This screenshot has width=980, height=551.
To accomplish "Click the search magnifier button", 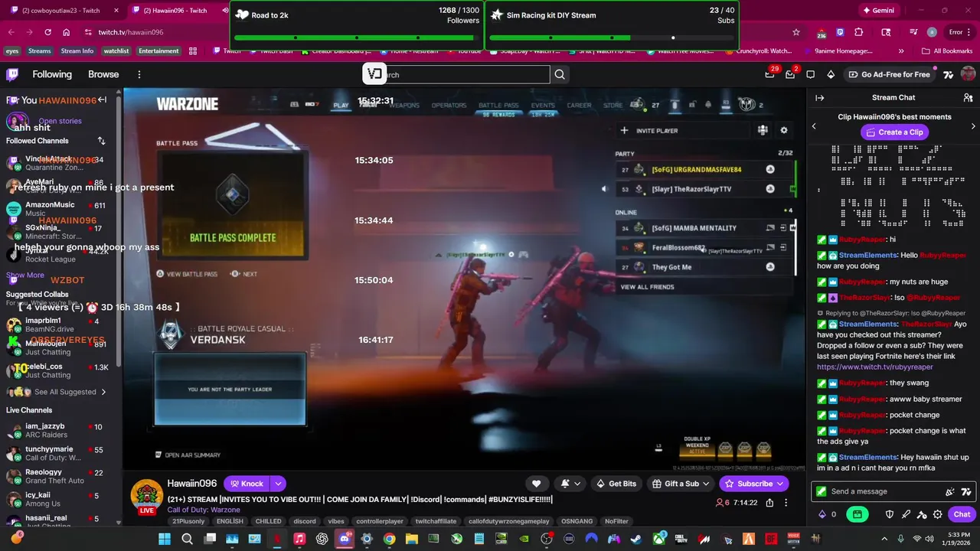I will click(x=560, y=74).
